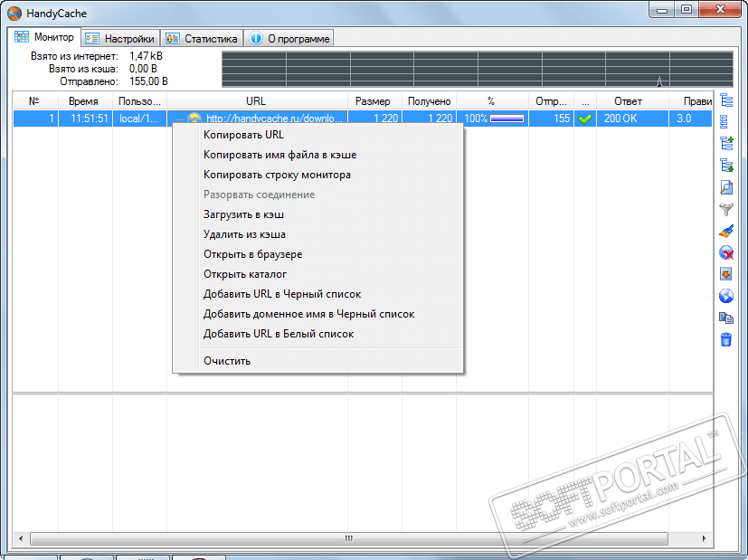
Task: Open the О программе tab
Action: (x=289, y=39)
